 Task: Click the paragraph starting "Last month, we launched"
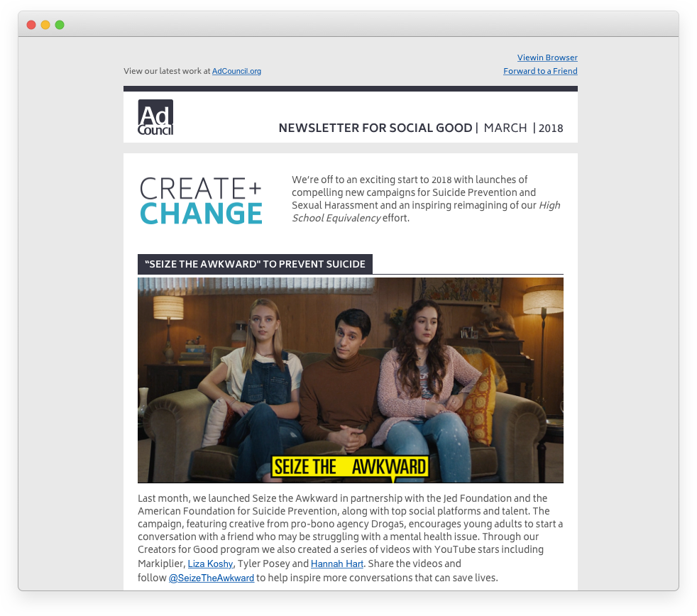coord(351,538)
